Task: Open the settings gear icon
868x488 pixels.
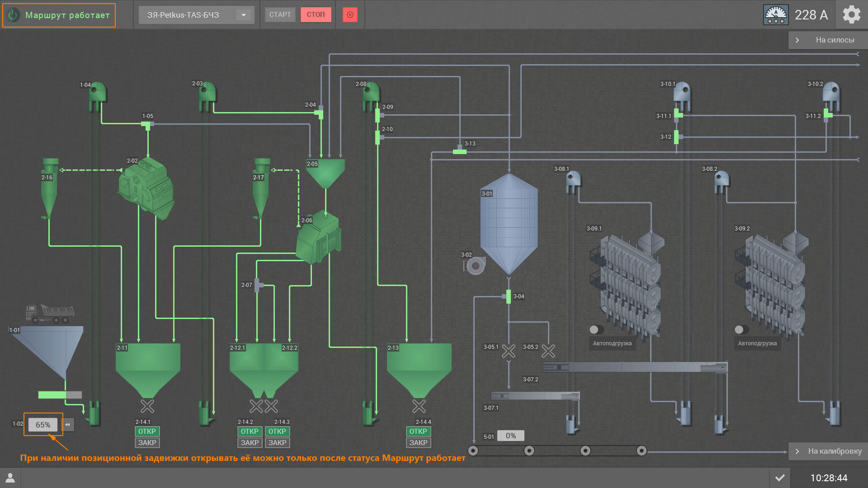Action: click(x=852, y=15)
